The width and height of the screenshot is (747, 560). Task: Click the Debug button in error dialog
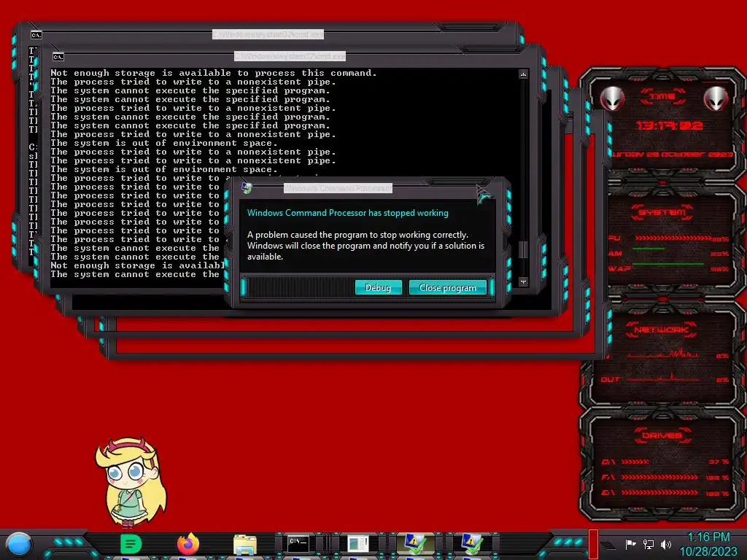point(378,287)
